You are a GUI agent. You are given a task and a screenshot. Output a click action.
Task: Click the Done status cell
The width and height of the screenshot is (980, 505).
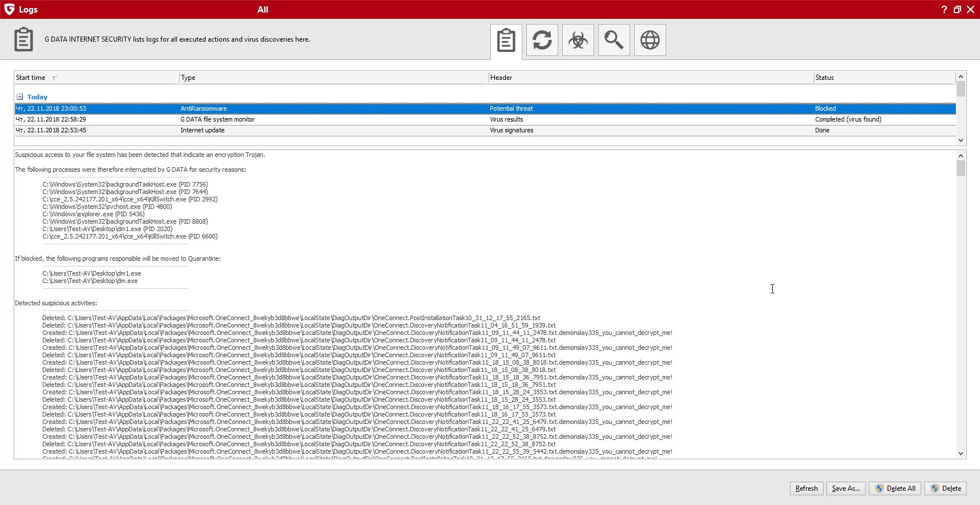point(822,130)
